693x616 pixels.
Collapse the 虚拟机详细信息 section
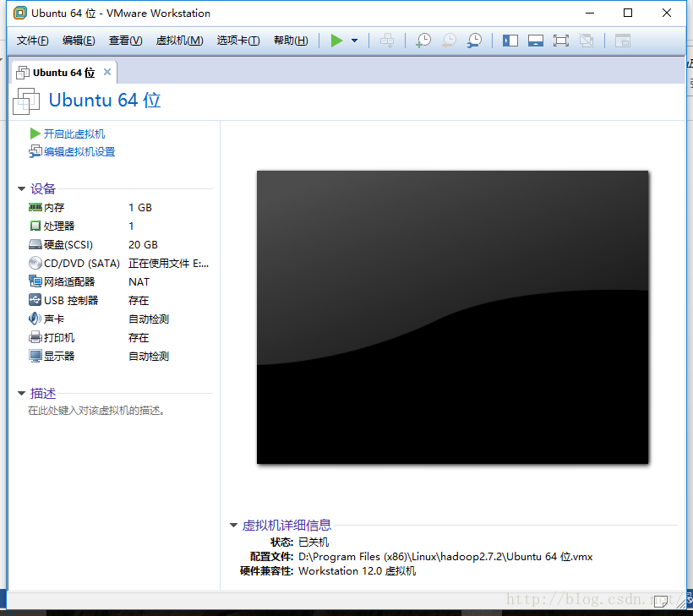234,525
